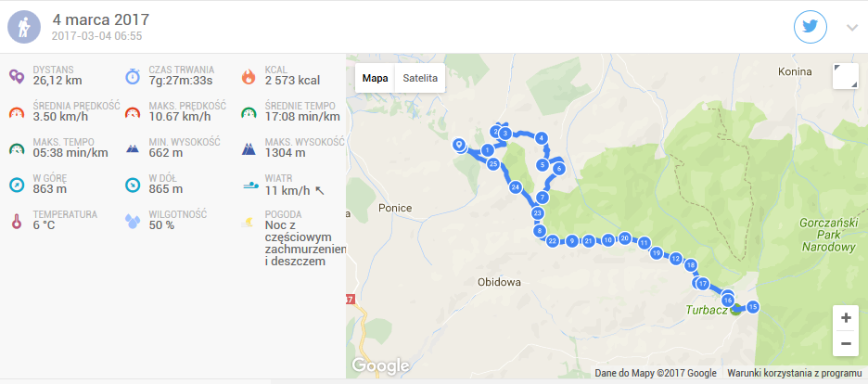This screenshot has height=384, width=868.
Task: Switch map to Satelita view
Action: click(420, 78)
